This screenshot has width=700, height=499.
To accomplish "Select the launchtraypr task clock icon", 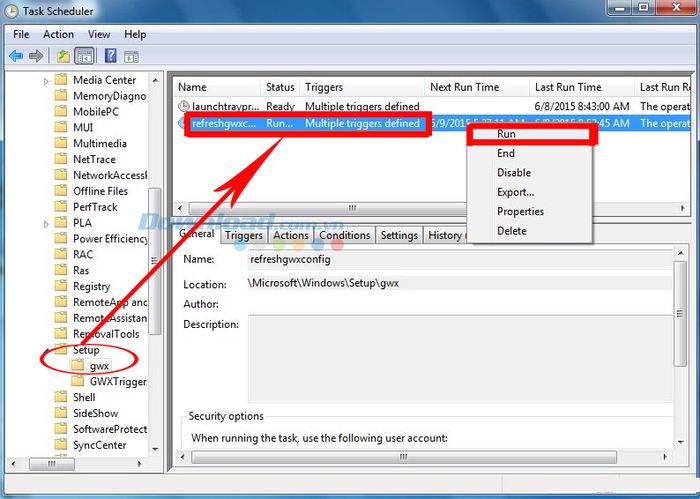I will [183, 106].
